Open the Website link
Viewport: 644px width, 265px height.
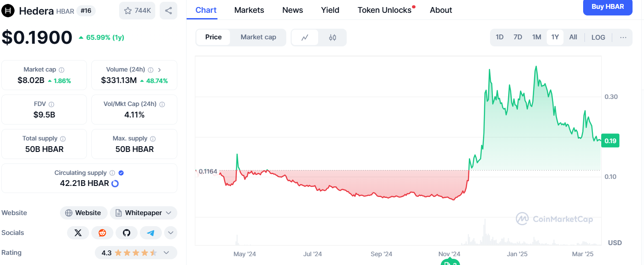point(83,213)
